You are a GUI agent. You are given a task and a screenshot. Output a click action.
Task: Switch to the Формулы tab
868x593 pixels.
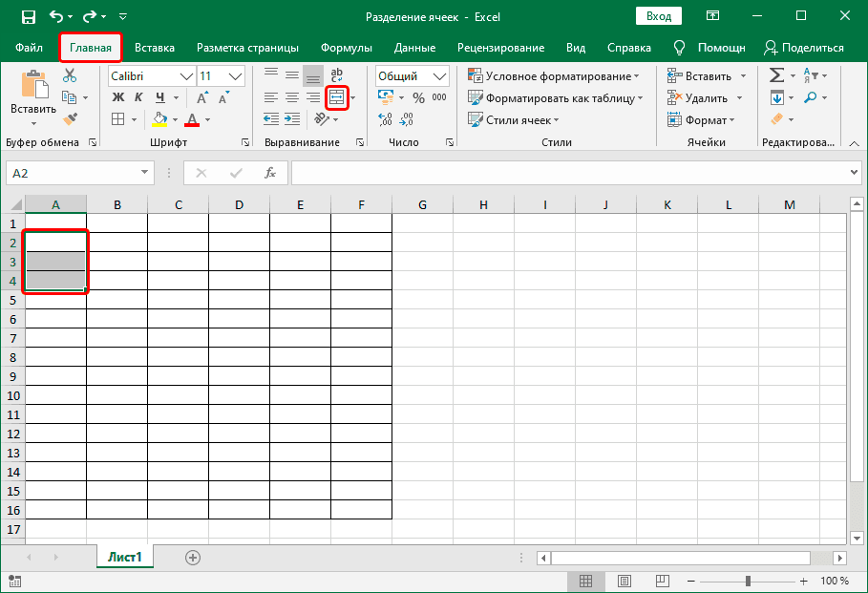pyautogui.click(x=346, y=48)
